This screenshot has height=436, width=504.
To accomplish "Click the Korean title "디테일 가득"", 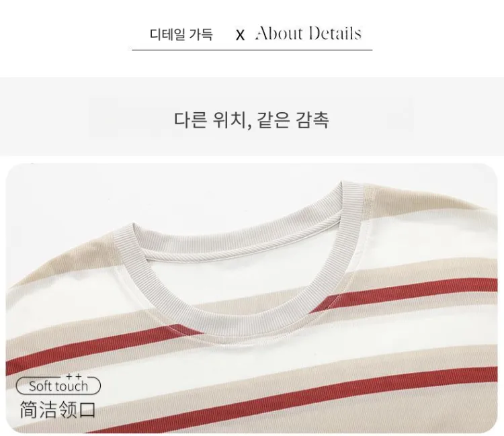I will (x=181, y=34).
